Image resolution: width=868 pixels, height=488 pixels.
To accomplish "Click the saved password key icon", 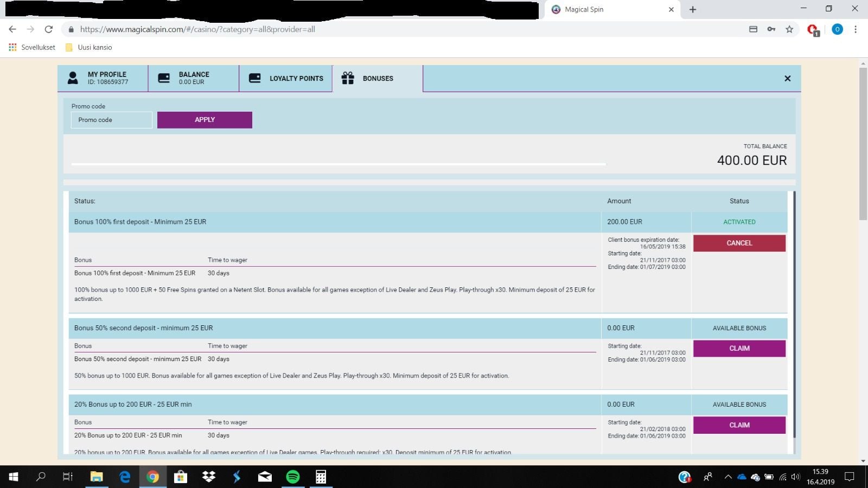I will 771,29.
